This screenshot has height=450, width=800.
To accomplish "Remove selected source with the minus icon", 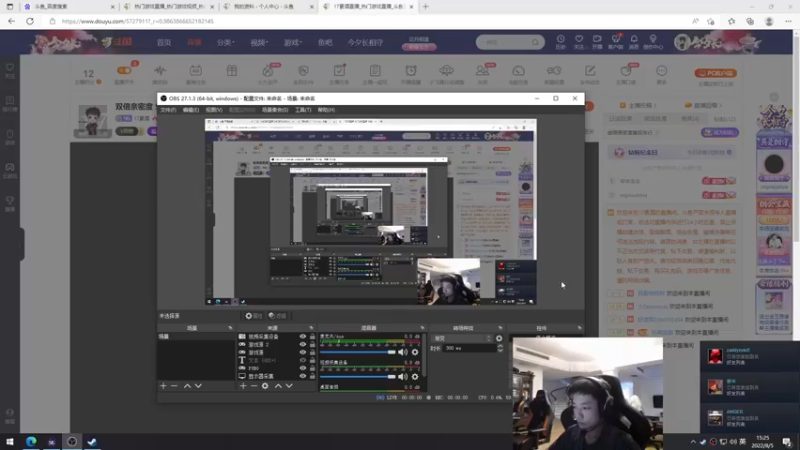I will pos(254,386).
